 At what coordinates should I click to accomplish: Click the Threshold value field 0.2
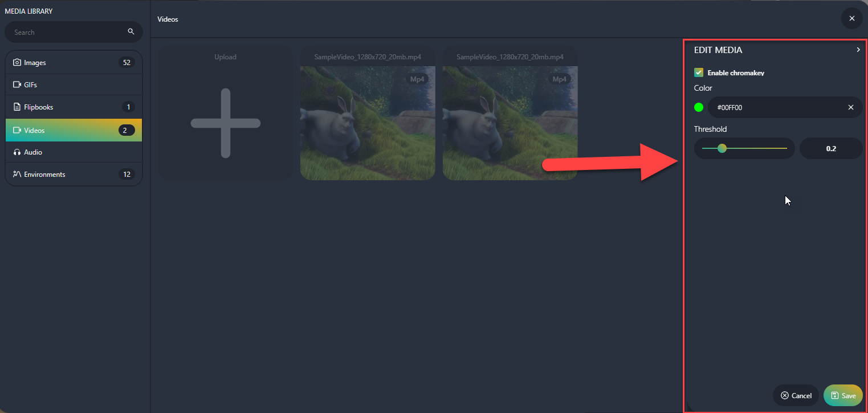pos(831,148)
